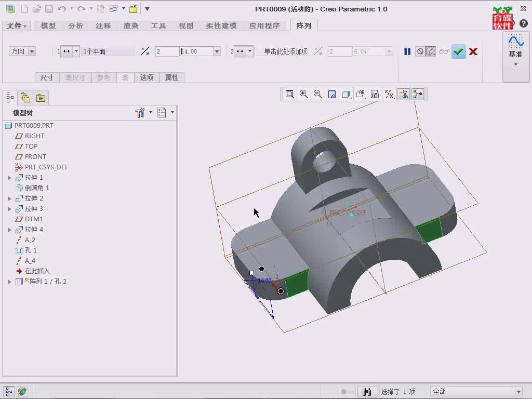The image size is (532, 399).
Task: Open the saved views icon
Action: point(361,94)
